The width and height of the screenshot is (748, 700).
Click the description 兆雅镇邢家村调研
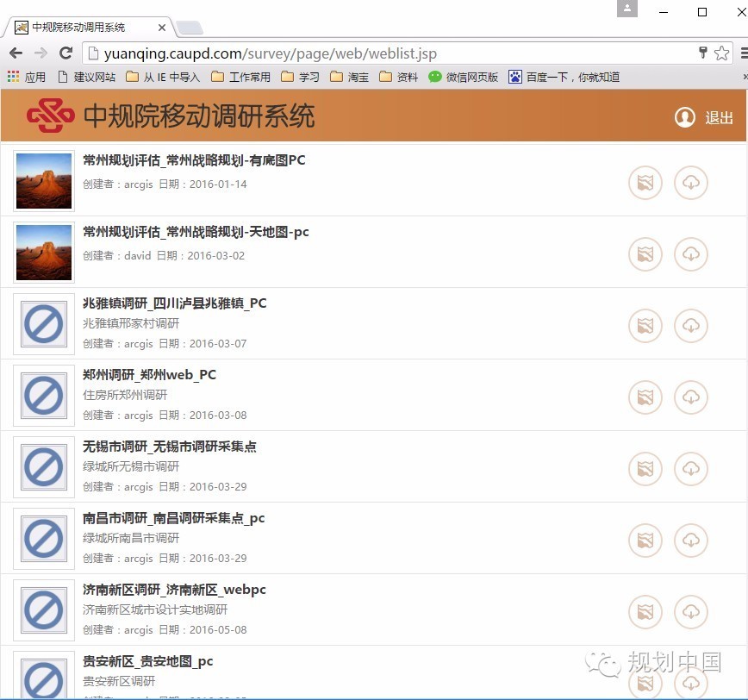(x=131, y=323)
